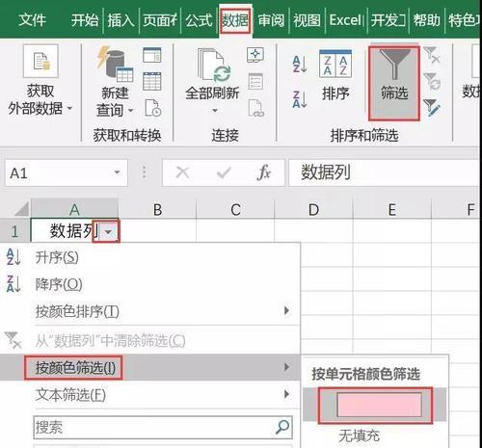
Task: Click the 新建查询 new query icon
Action: click(x=115, y=82)
